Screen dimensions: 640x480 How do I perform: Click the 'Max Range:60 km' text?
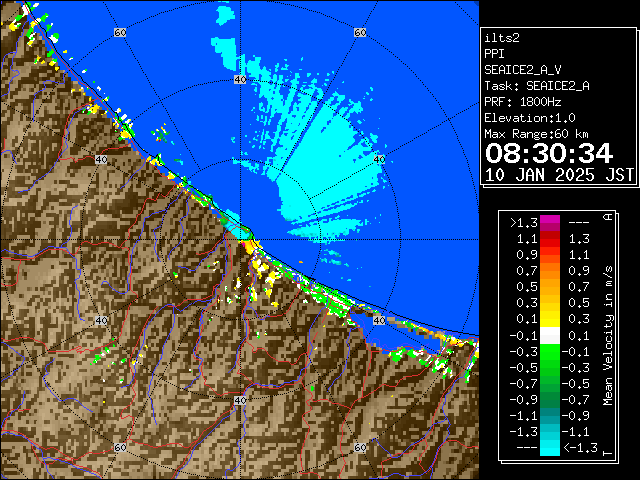(536, 134)
